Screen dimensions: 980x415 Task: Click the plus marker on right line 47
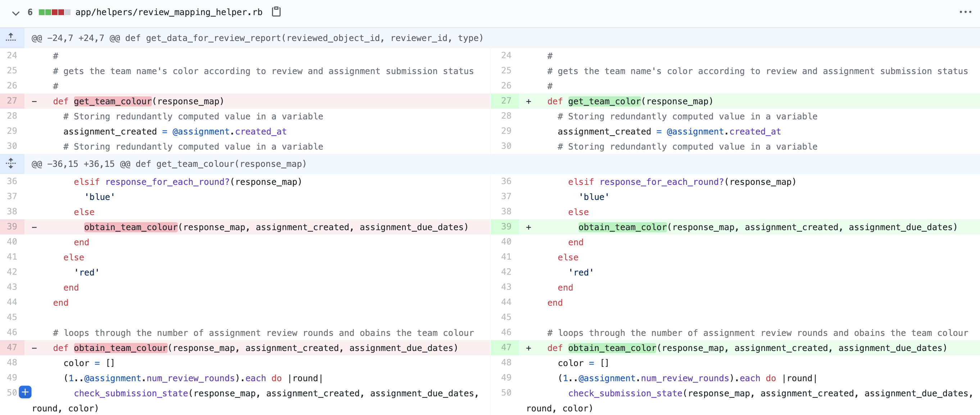coord(528,348)
